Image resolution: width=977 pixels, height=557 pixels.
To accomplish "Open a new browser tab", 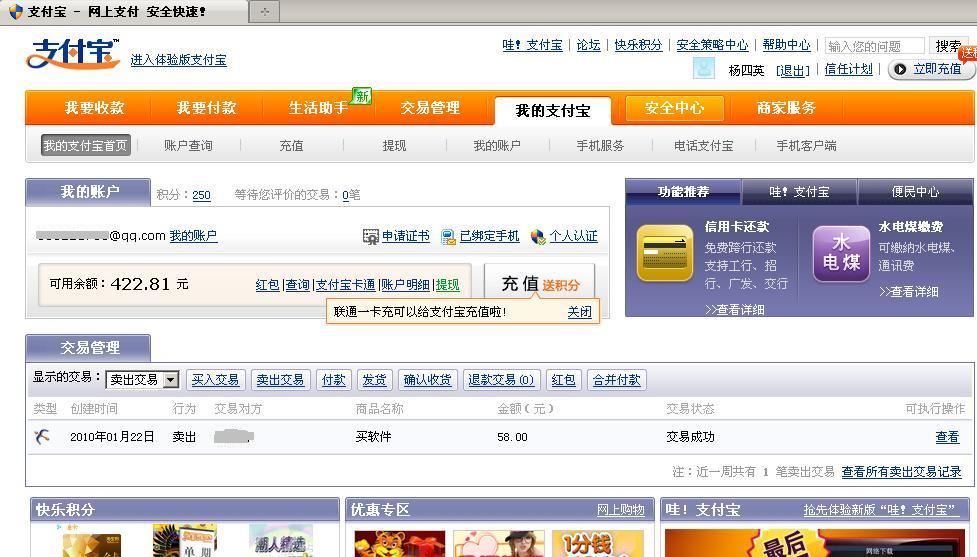I will tap(265, 12).
